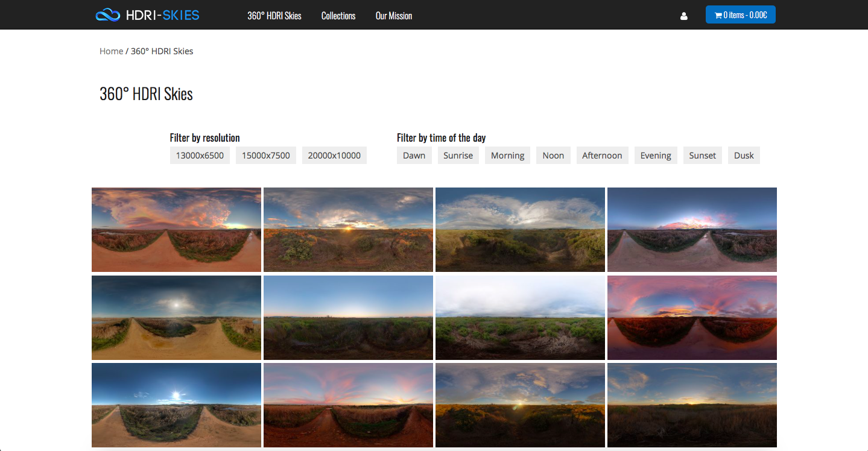The width and height of the screenshot is (868, 451).
Task: Select the Dusk time filter
Action: pyautogui.click(x=744, y=156)
